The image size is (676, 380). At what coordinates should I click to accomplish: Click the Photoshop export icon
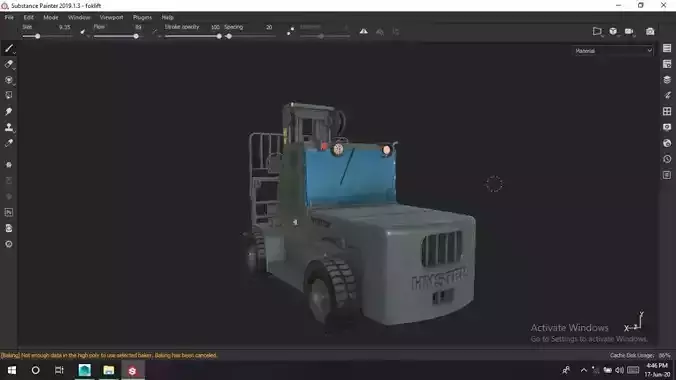point(9,212)
